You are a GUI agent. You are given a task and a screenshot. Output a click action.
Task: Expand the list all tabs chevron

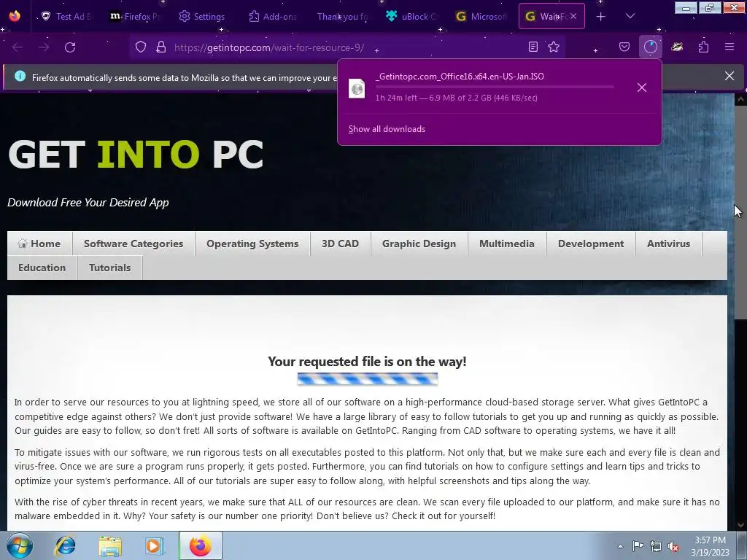630,16
